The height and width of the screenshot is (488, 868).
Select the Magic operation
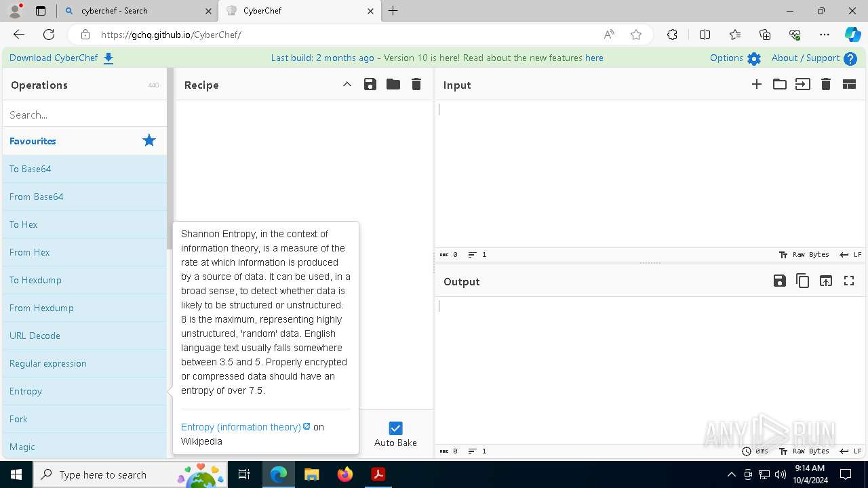85,447
